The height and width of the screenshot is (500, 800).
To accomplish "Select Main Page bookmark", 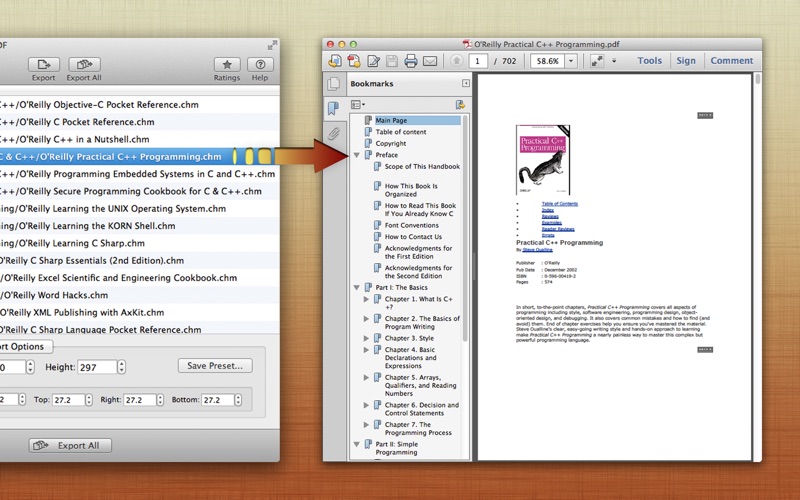I will (391, 120).
